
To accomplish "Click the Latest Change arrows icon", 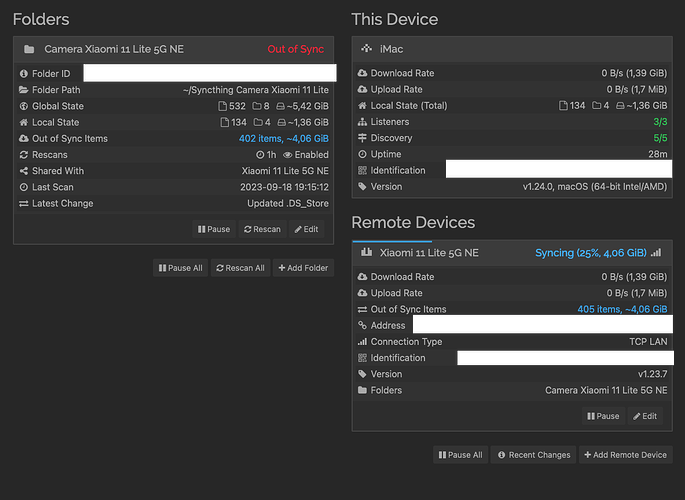I will (x=24, y=203).
